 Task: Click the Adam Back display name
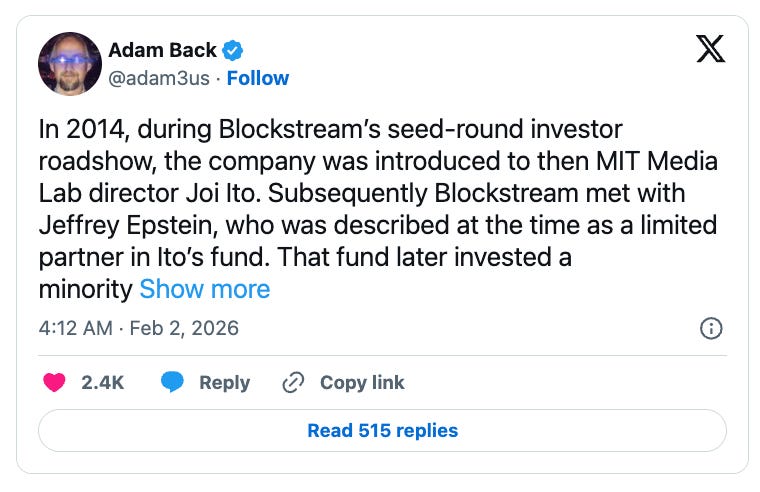click(x=164, y=50)
